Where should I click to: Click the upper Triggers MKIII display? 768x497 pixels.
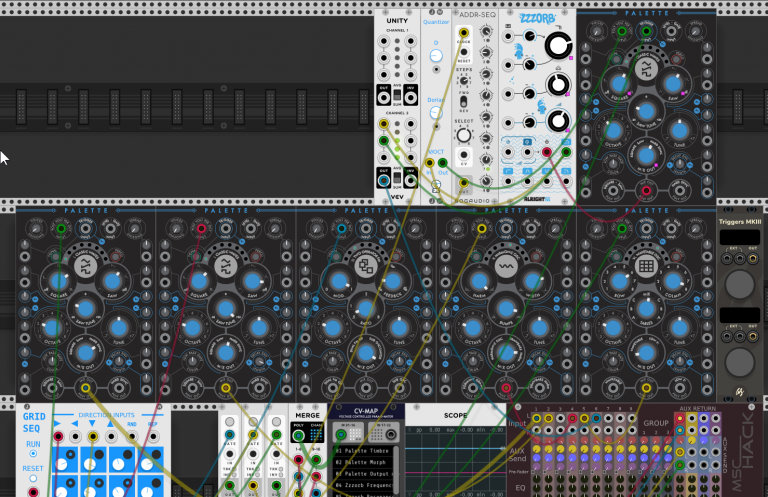[740, 237]
